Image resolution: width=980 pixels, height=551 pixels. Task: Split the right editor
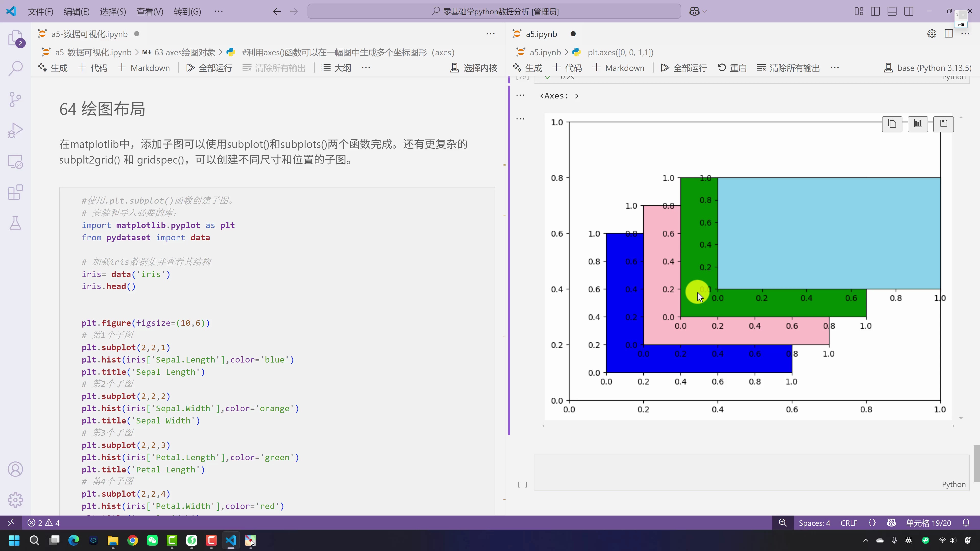tap(949, 34)
